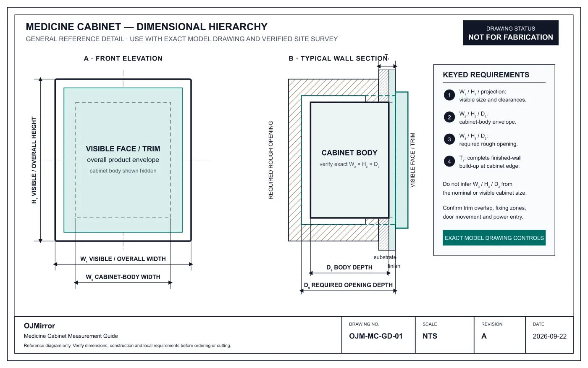Click the 'visible size and clearances.' text

(x=493, y=100)
